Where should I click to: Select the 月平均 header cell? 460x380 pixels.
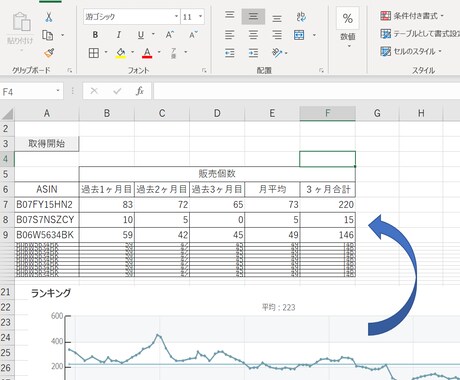point(272,189)
